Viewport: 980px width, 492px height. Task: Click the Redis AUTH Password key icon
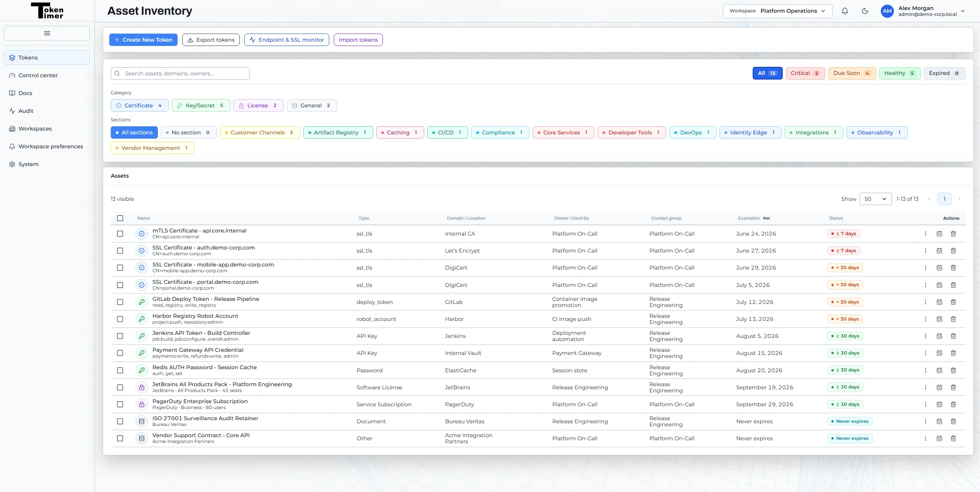click(x=142, y=370)
